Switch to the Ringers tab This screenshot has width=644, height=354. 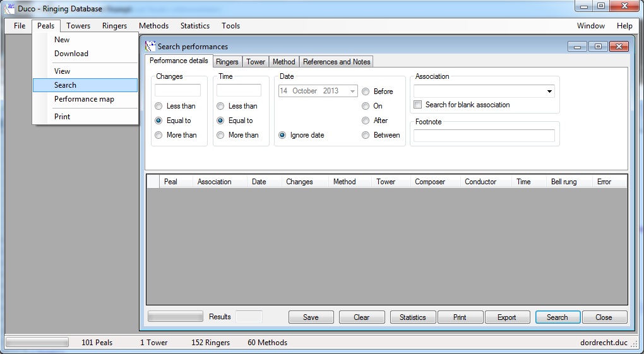click(x=227, y=62)
